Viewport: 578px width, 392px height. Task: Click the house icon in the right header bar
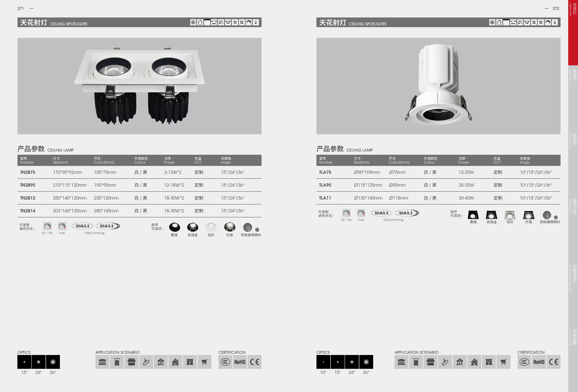[x=499, y=22]
